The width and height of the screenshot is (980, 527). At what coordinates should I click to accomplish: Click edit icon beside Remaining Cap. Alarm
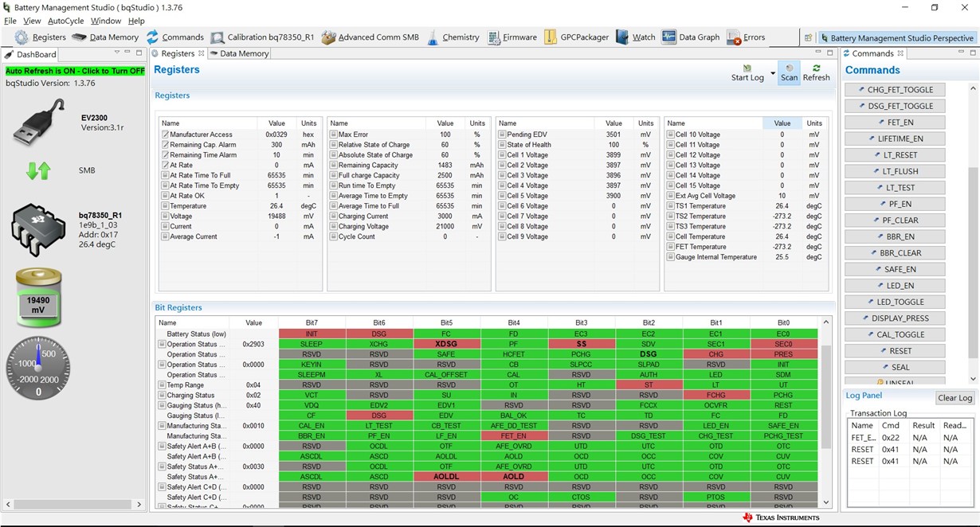[165, 145]
